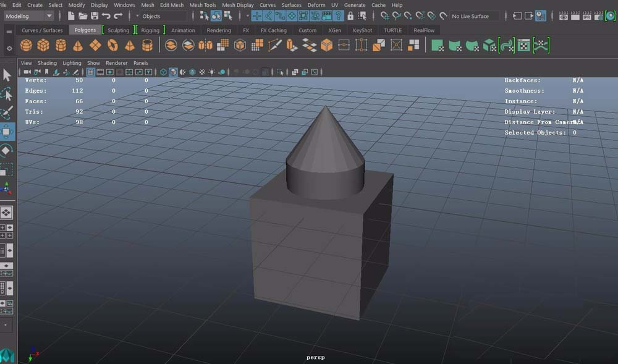Switch to the Rigging shelf tab

pyautogui.click(x=150, y=29)
